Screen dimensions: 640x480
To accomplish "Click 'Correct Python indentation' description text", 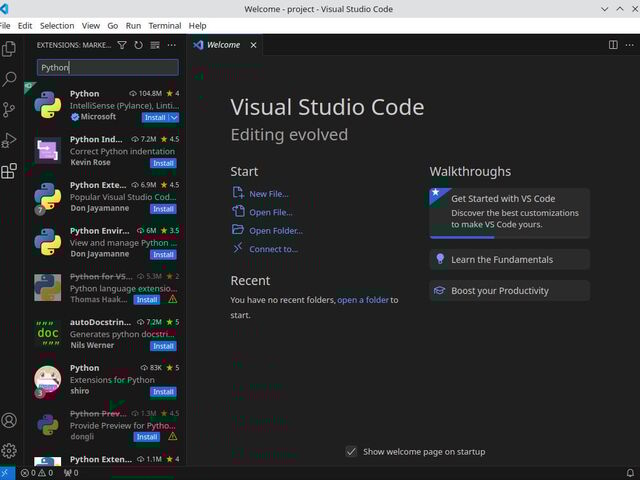I will click(122, 151).
